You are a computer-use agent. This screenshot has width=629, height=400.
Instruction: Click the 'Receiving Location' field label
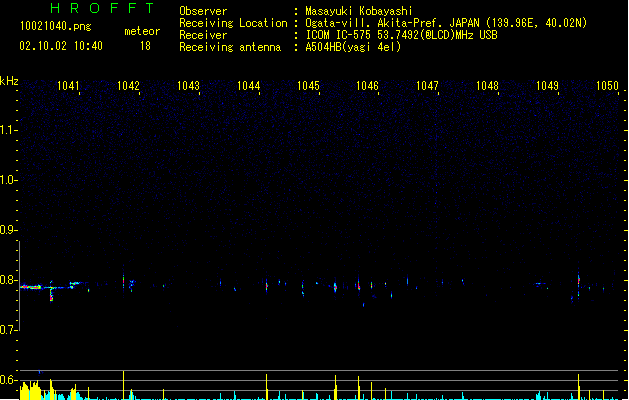click(233, 23)
